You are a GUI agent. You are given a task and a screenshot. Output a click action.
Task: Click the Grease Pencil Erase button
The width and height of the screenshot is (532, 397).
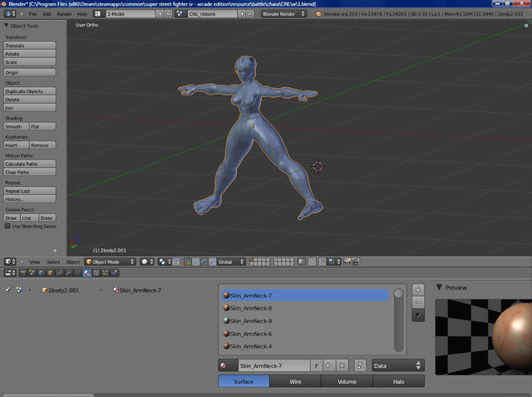[47, 218]
